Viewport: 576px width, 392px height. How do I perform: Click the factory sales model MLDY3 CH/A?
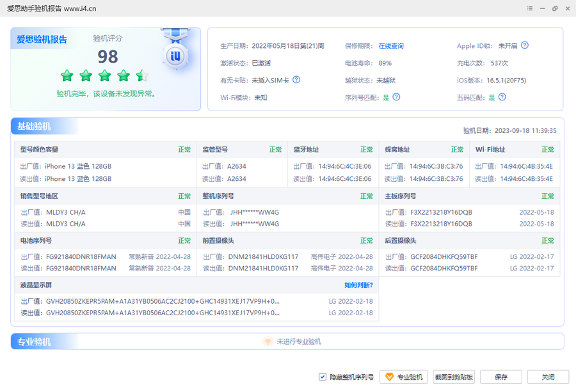click(66, 212)
